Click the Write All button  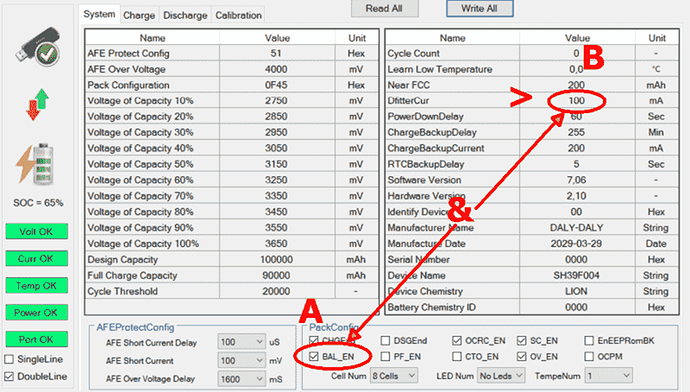point(479,8)
